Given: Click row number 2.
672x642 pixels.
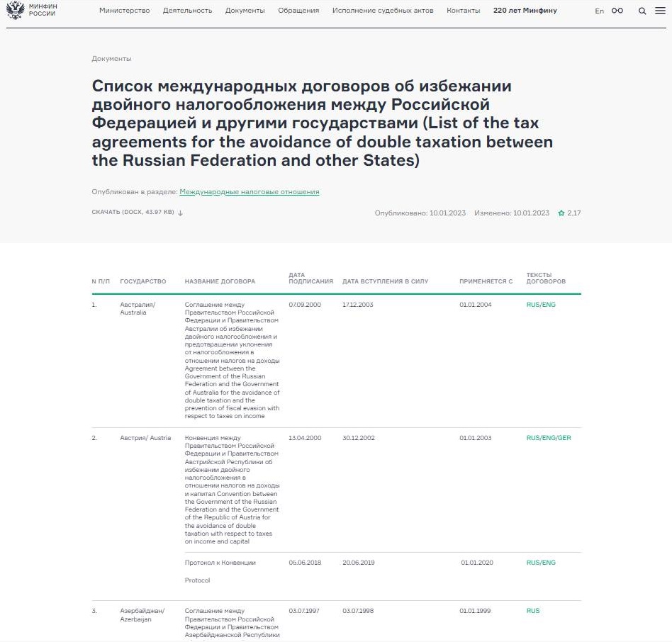Looking at the screenshot, I should pyautogui.click(x=94, y=438).
